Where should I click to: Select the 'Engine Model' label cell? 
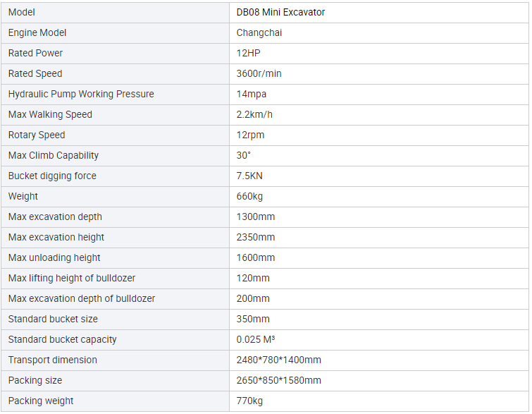37,33
